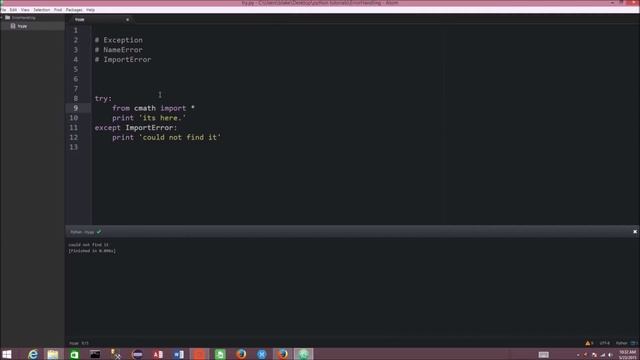Viewport: 640px width, 360px height.
Task: Click the file icon next to try.py in sidebar
Action: [13, 26]
